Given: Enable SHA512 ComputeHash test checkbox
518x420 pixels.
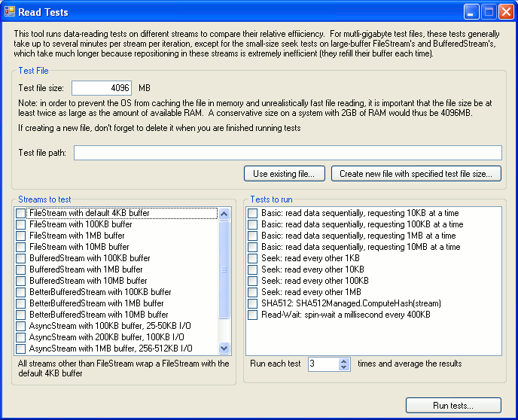Looking at the screenshot, I should [253, 303].
